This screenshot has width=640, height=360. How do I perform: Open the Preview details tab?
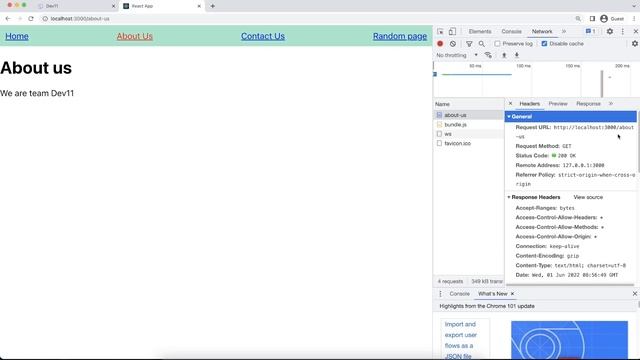558,104
